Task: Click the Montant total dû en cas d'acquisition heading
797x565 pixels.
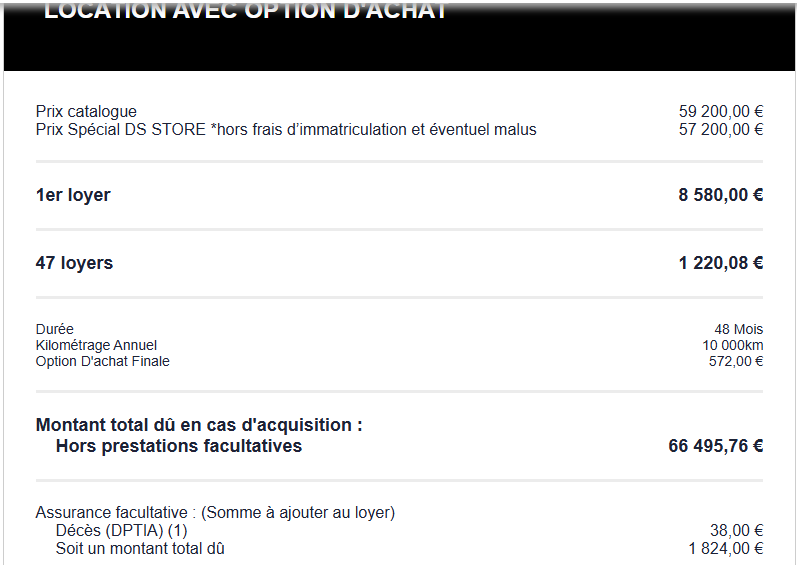Action: coord(199,425)
